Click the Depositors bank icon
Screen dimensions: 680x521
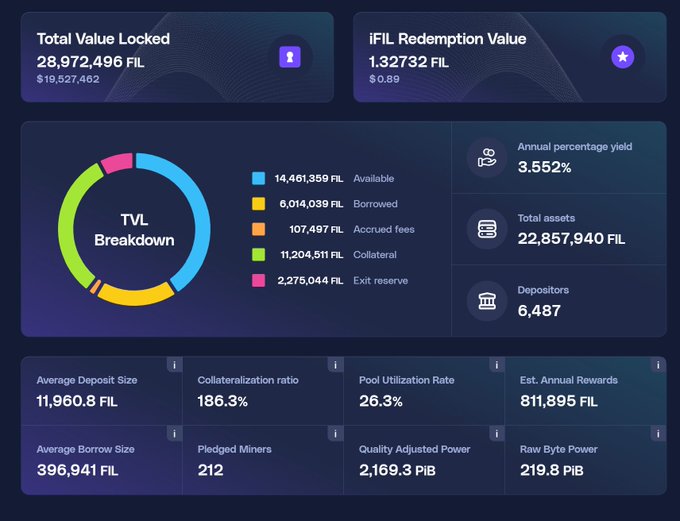pyautogui.click(x=487, y=301)
